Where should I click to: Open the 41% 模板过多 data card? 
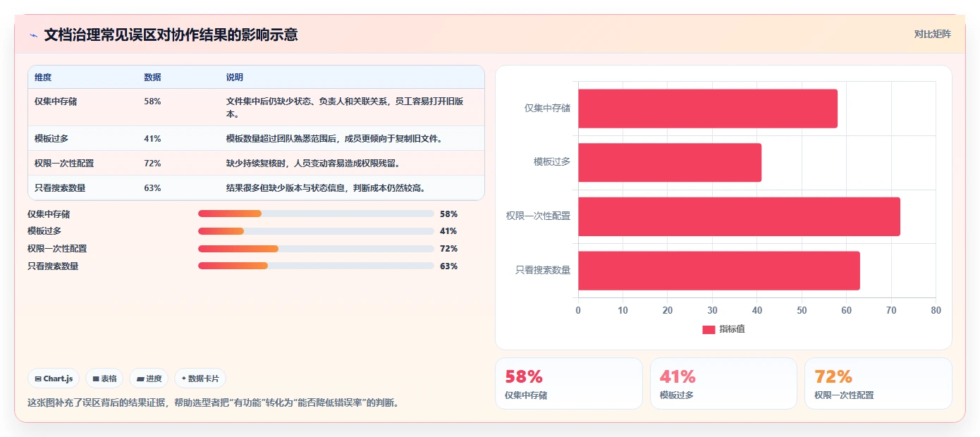tap(723, 383)
